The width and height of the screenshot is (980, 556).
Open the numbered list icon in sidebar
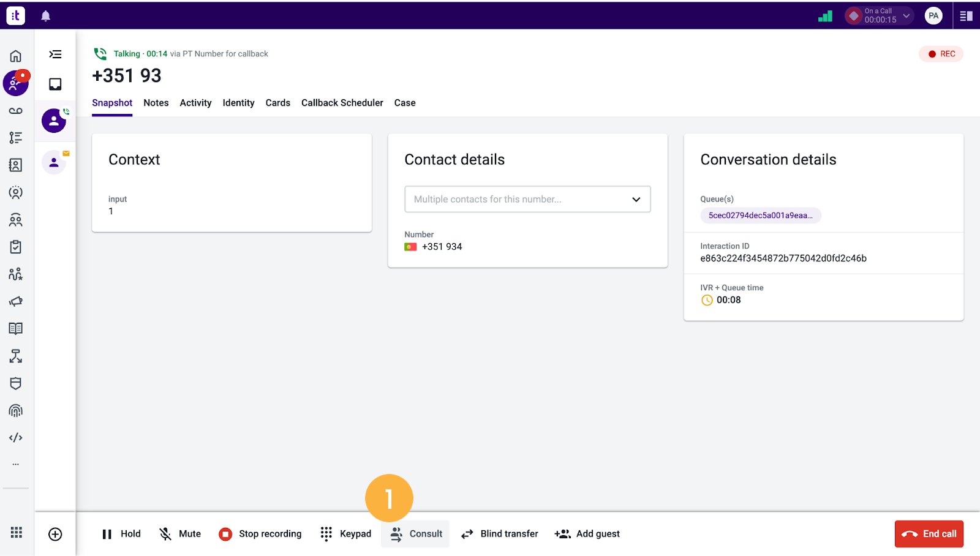point(16,138)
